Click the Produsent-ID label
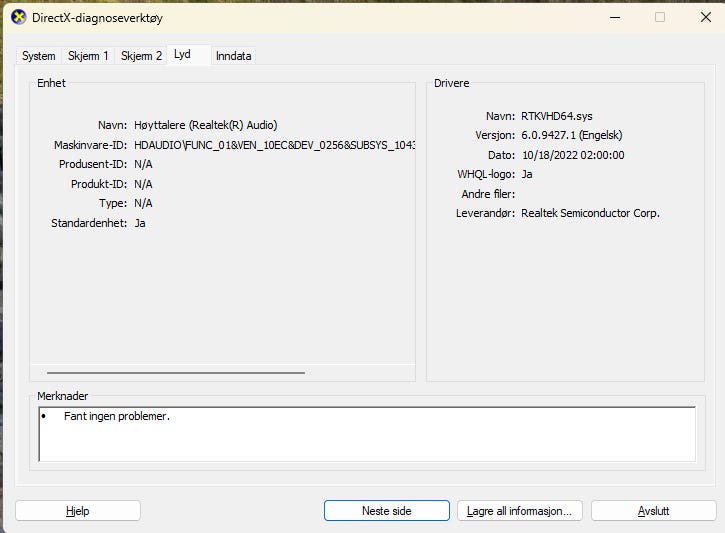This screenshot has width=725, height=533. [x=93, y=165]
